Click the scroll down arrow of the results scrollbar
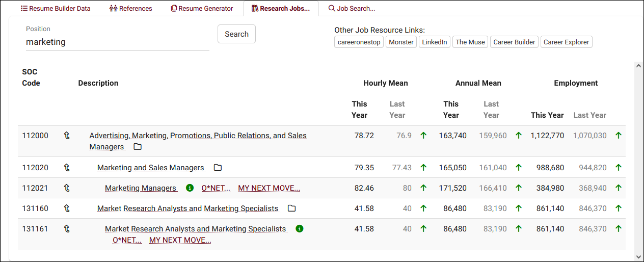This screenshot has height=262, width=644. (638, 257)
